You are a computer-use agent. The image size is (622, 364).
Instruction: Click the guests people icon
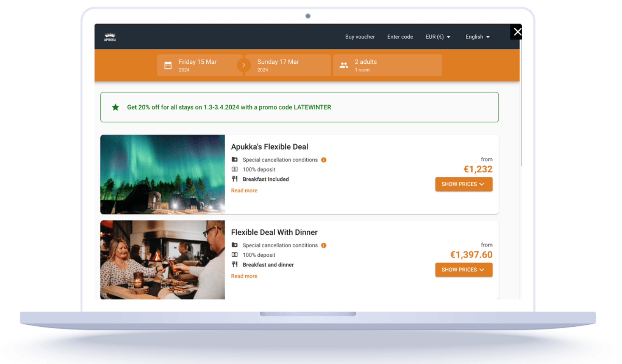(344, 65)
